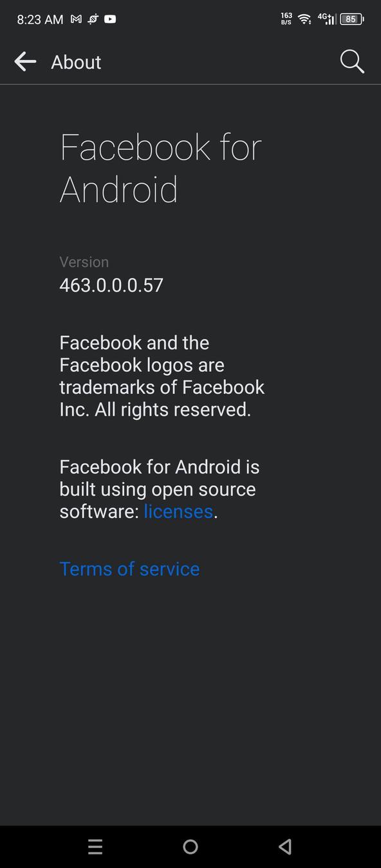
Task: Tap the Version label text
Action: [x=84, y=261]
